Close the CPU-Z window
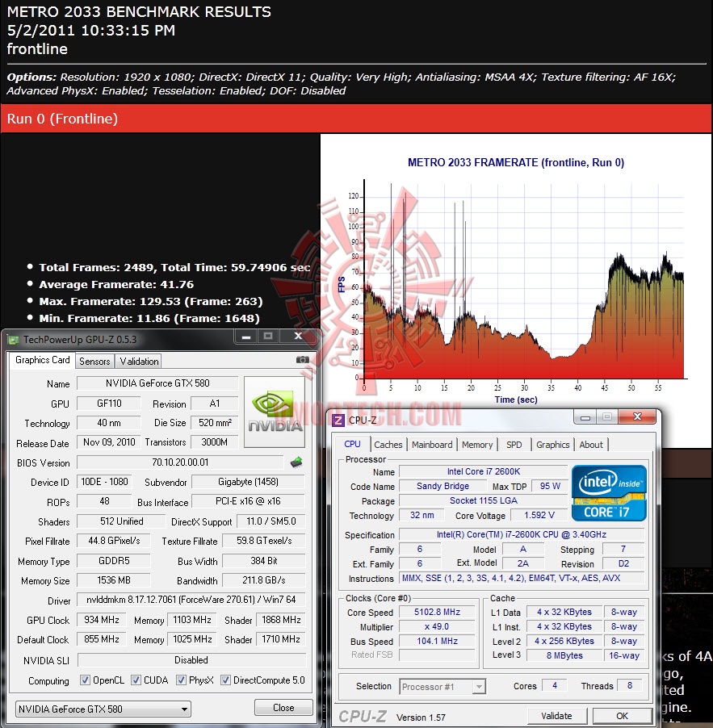This screenshot has width=713, height=728. (637, 417)
